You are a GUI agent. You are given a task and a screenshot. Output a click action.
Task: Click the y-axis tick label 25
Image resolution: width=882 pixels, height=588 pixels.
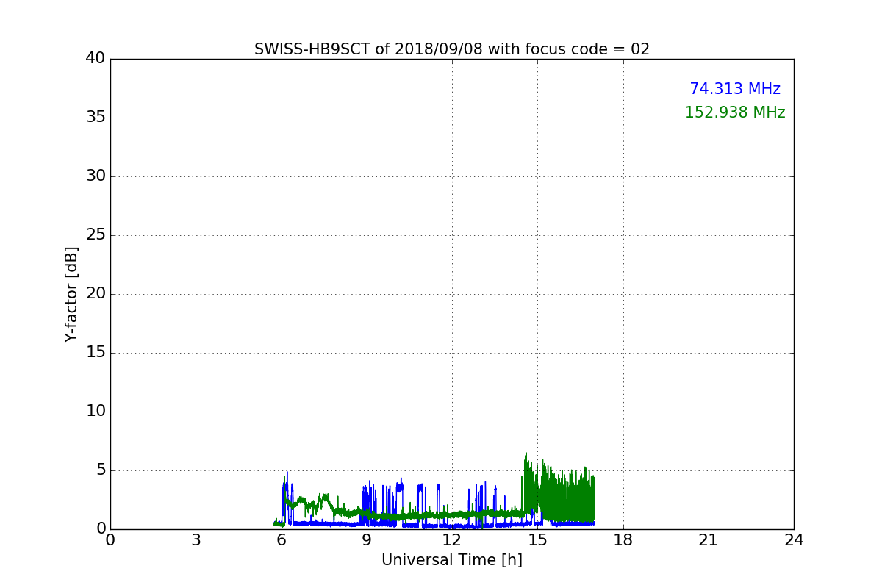click(96, 235)
